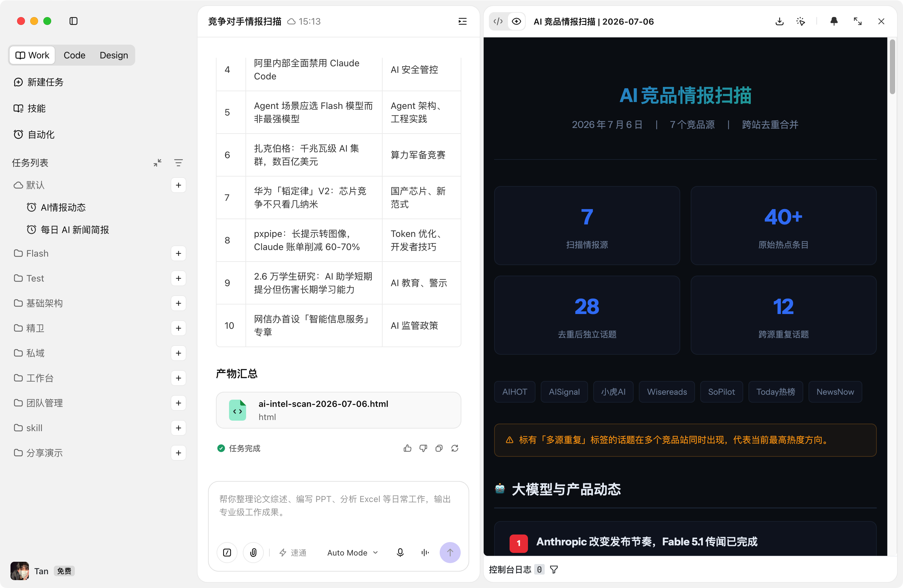
Task: Add a task to 团队管理 folder
Action: point(178,403)
